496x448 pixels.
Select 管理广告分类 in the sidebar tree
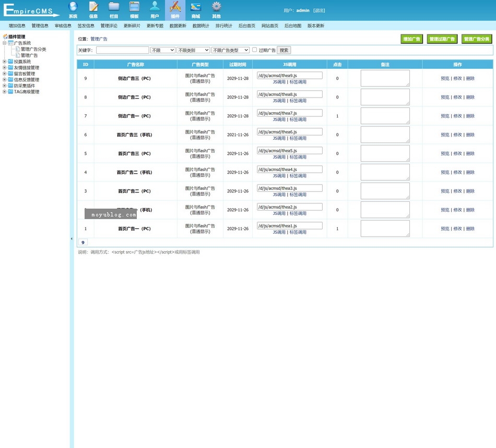[33, 49]
